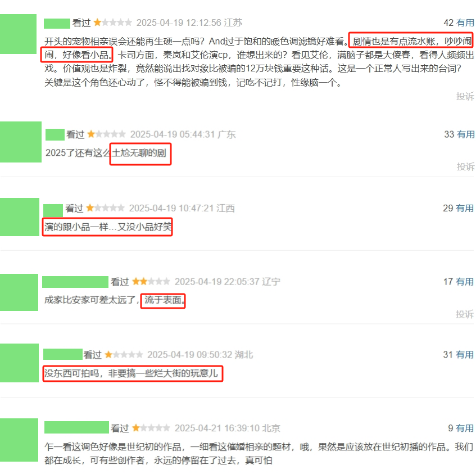Click 有用 on the 29-vote Jiangxi review
Viewport: 476px width, 474px height.
(x=465, y=208)
